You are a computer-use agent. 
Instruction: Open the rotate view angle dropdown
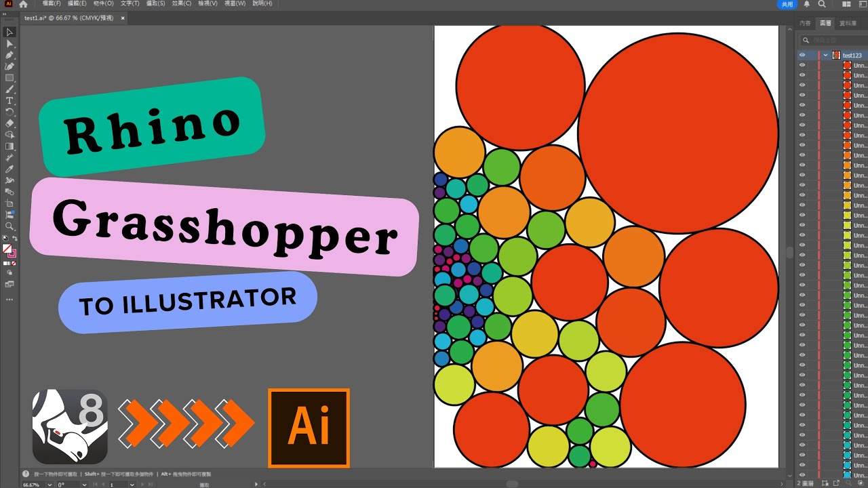click(84, 485)
